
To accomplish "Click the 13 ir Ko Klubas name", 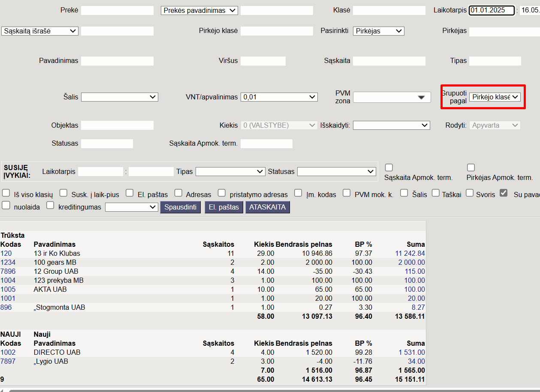I will pos(57,253).
